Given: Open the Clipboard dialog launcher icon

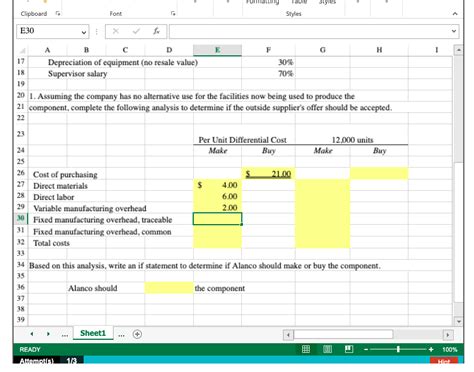Looking at the screenshot, I should point(58,14).
